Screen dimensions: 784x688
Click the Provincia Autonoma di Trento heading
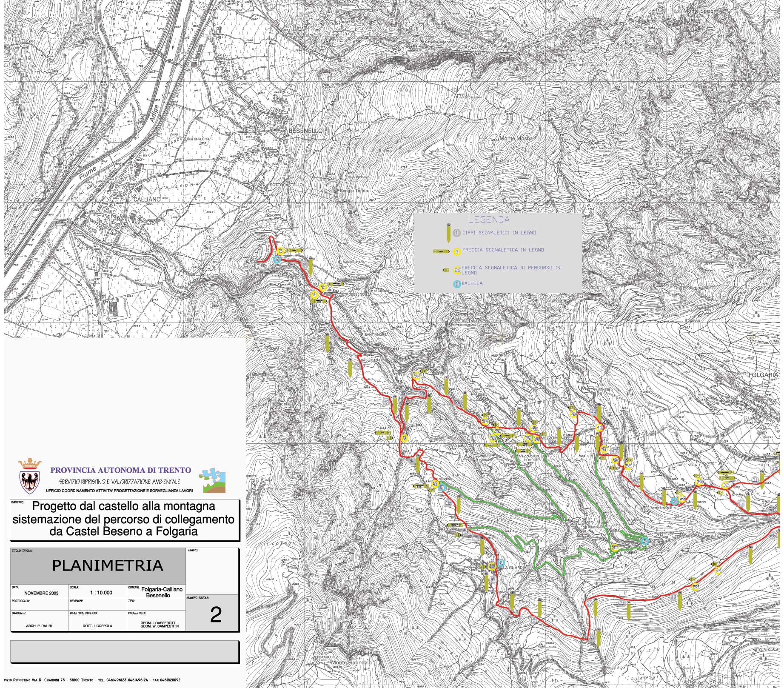click(x=121, y=470)
